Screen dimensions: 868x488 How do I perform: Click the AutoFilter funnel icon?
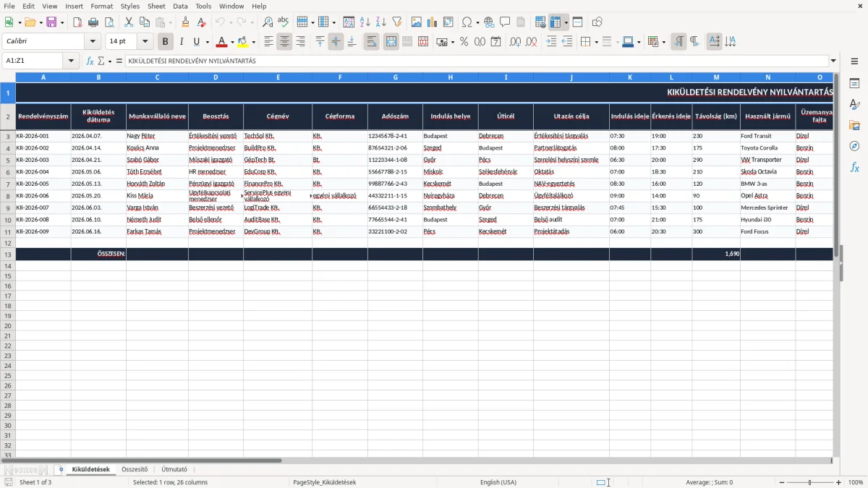[x=397, y=22]
